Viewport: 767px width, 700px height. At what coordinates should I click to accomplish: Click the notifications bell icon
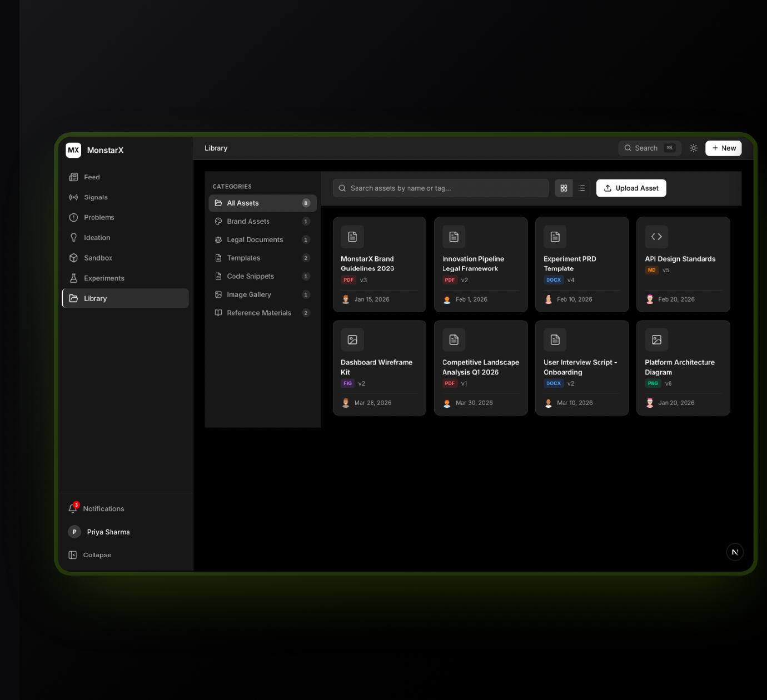(x=73, y=508)
